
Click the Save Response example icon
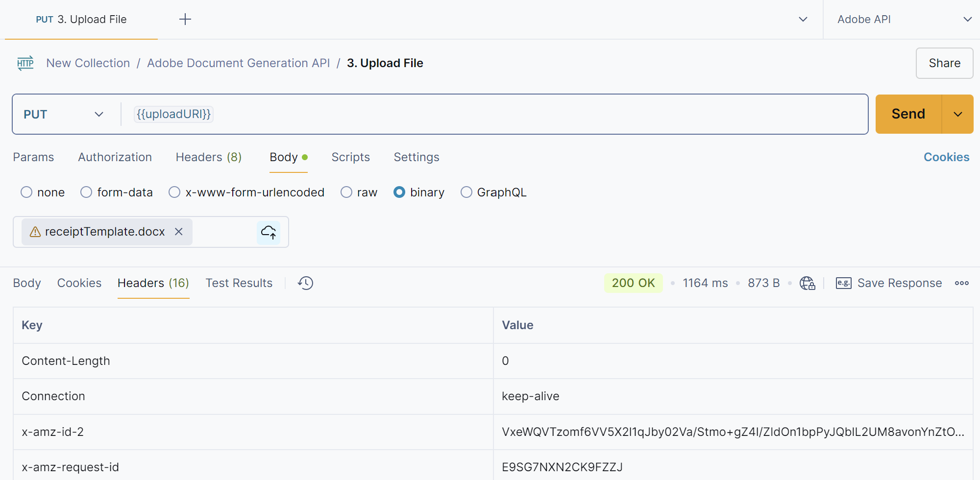click(x=843, y=283)
